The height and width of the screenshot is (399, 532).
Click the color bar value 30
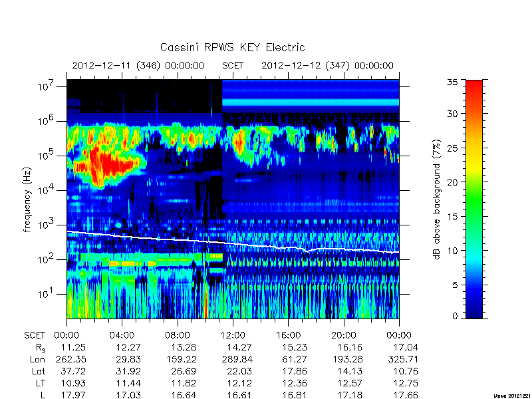tap(452, 114)
